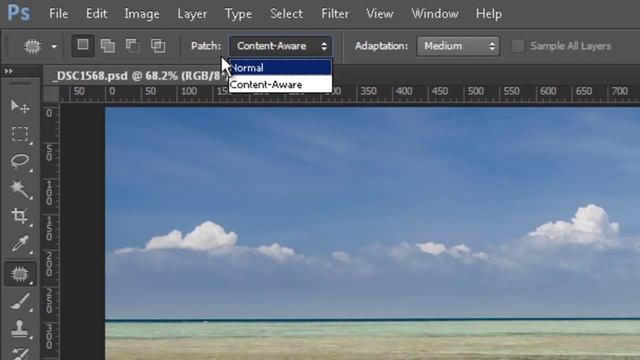
Task: Open the Image menu
Action: tap(142, 13)
